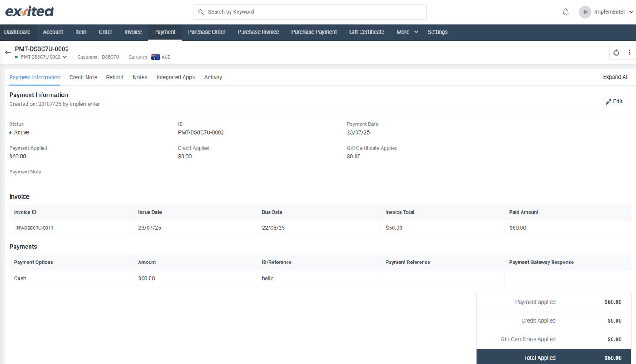The image size is (636, 364).
Task: Open the Purchase Order menu
Action: pyautogui.click(x=207, y=32)
